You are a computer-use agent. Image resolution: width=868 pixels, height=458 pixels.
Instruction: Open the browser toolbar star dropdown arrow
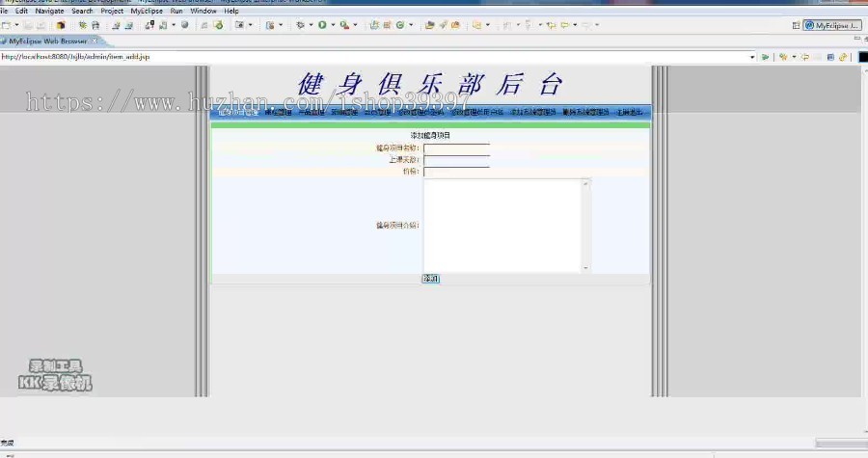point(794,57)
